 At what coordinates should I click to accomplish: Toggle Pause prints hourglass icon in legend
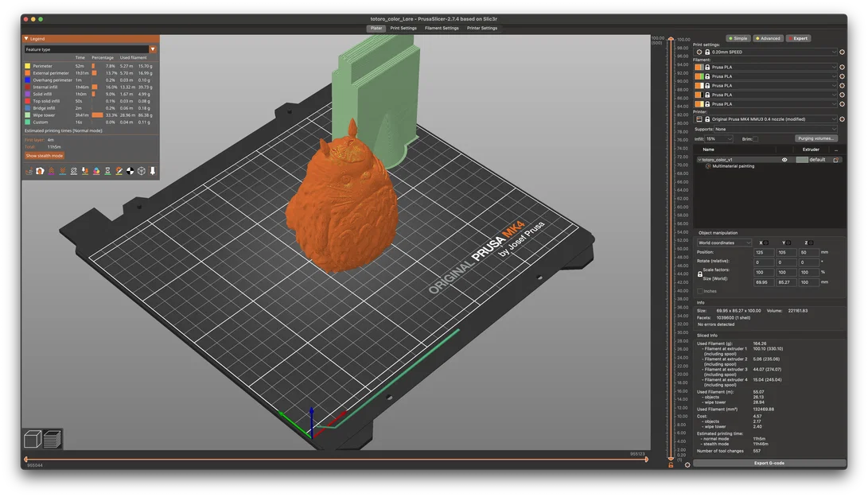tap(107, 171)
